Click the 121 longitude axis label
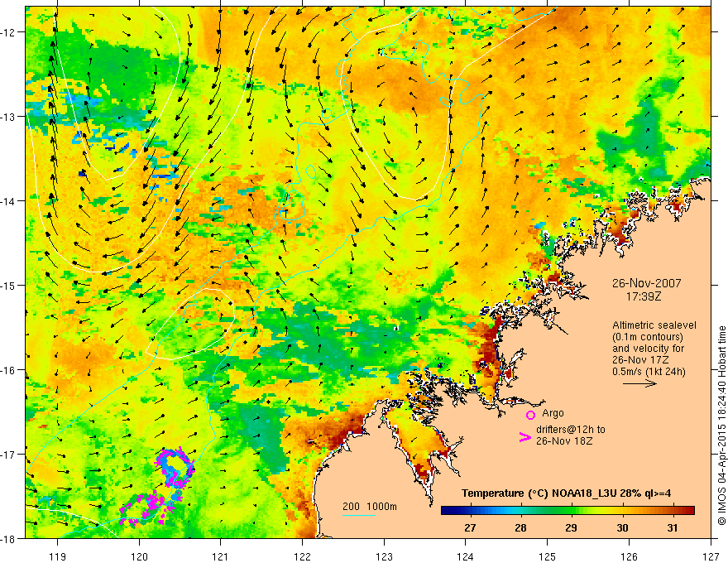Image resolution: width=728 pixels, height=563 pixels. tap(221, 557)
